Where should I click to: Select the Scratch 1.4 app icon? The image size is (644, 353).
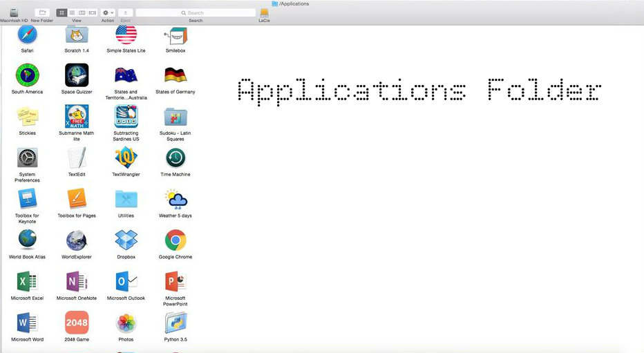[77, 35]
